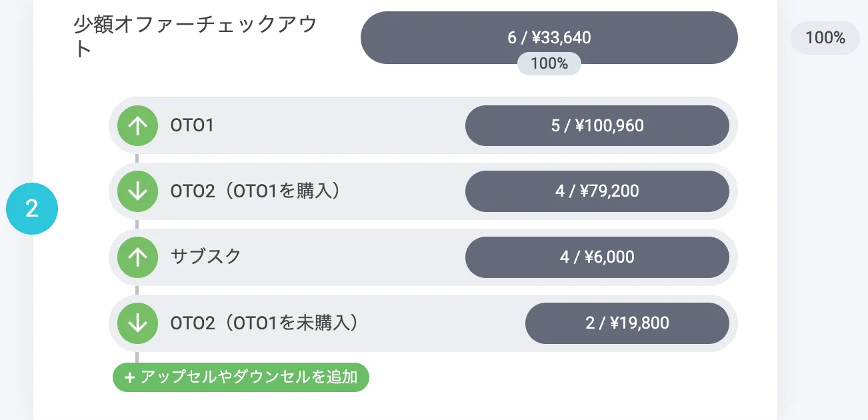Click the up-arrow icon beside サブスク
Image resolution: width=868 pixels, height=420 pixels.
click(x=137, y=257)
